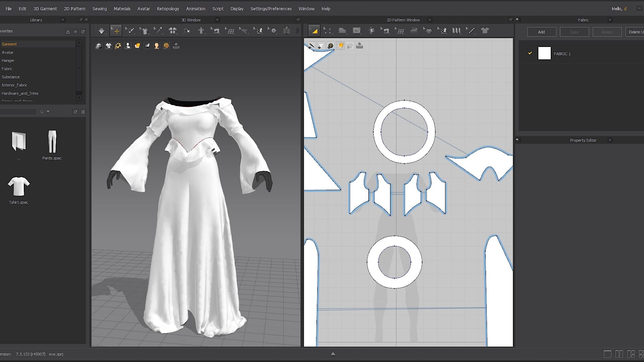
Task: Click the Library search input field
Action: pyautogui.click(x=18, y=112)
